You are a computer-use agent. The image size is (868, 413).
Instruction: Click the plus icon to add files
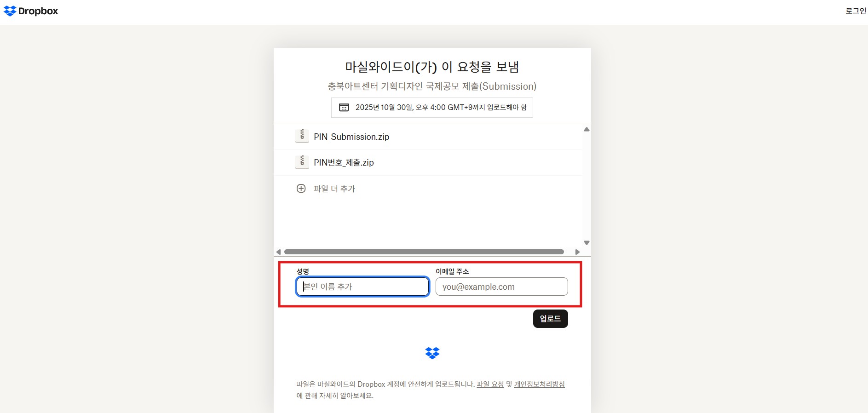(x=301, y=189)
